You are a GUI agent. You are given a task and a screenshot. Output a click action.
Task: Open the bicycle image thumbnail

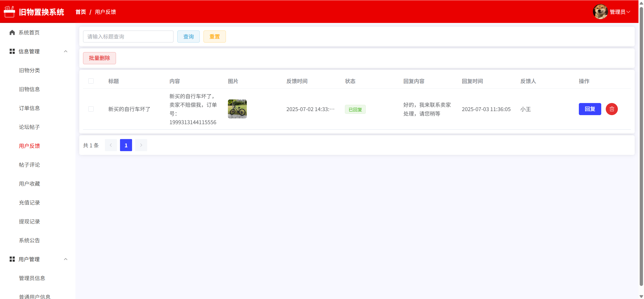[x=237, y=109]
